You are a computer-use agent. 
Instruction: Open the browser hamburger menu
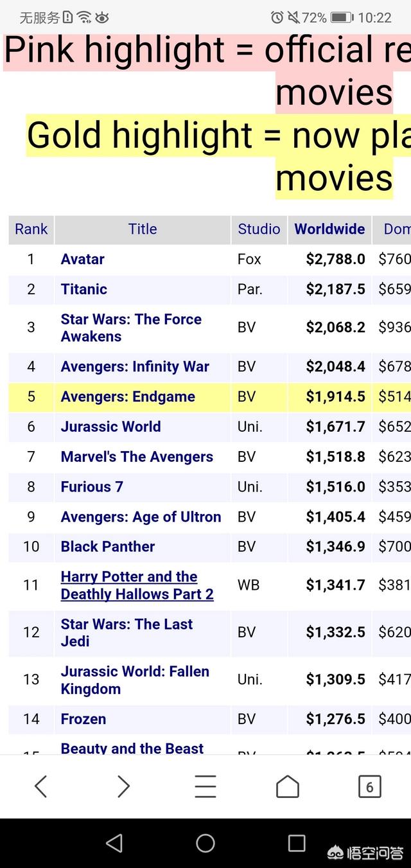(205, 786)
